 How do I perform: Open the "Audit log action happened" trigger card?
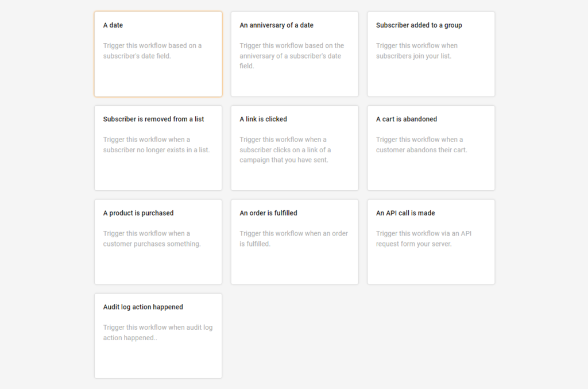(158, 336)
